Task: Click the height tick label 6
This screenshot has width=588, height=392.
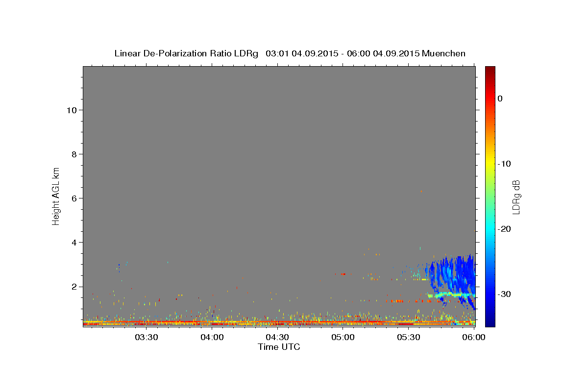Action: (73, 198)
